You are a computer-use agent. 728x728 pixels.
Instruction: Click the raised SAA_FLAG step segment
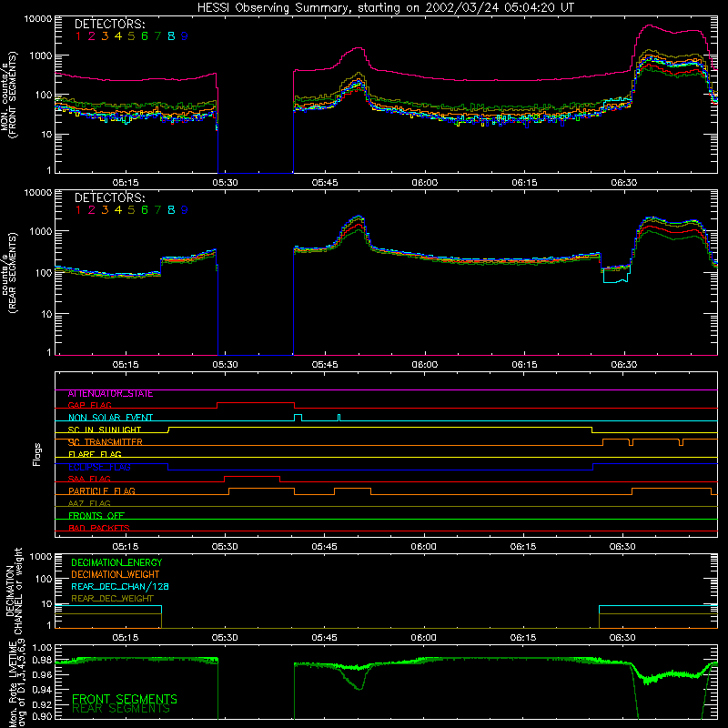[x=252, y=477]
